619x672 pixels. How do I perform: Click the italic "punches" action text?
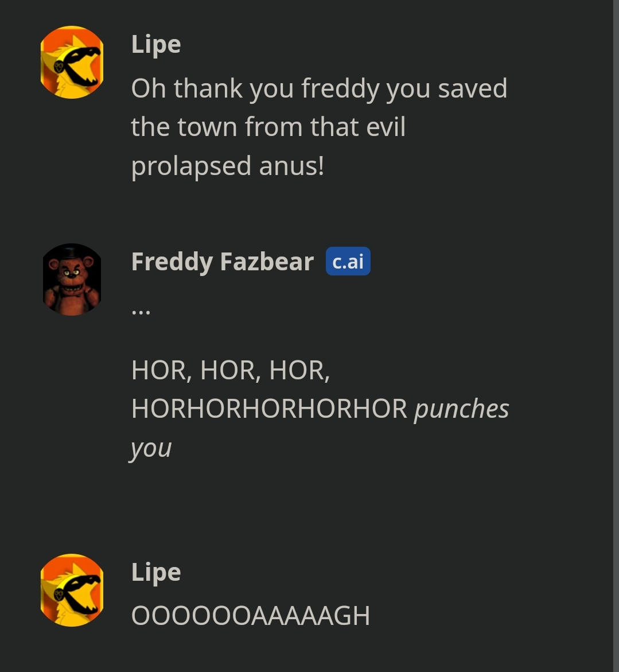click(x=461, y=409)
